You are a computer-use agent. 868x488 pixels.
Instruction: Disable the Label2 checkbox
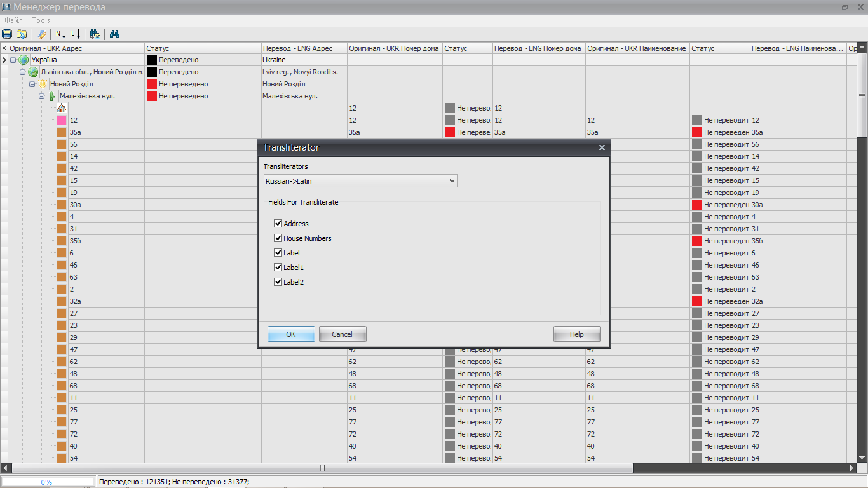278,282
